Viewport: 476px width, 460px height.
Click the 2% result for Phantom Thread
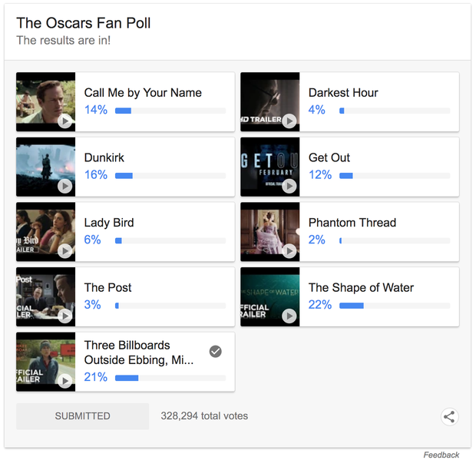click(317, 240)
